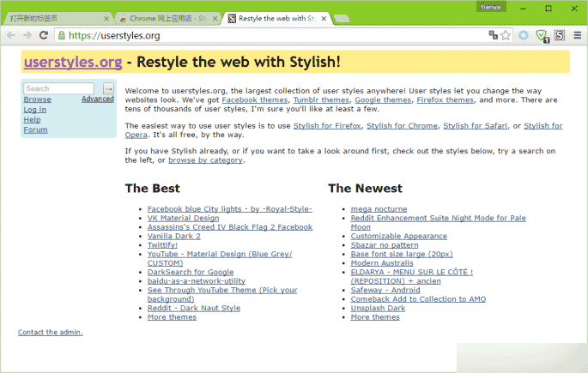Click the search submit arrow button
This screenshot has width=588, height=373.
(x=108, y=88)
